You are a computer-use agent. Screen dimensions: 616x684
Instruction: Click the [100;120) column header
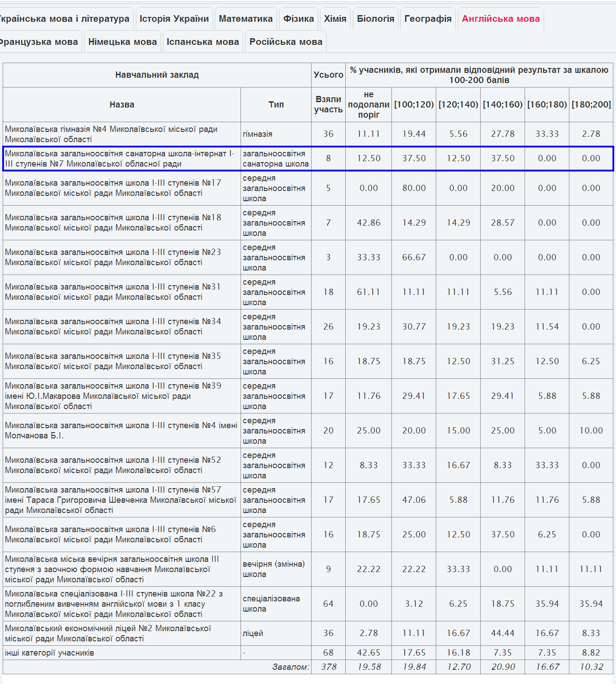pos(414,104)
